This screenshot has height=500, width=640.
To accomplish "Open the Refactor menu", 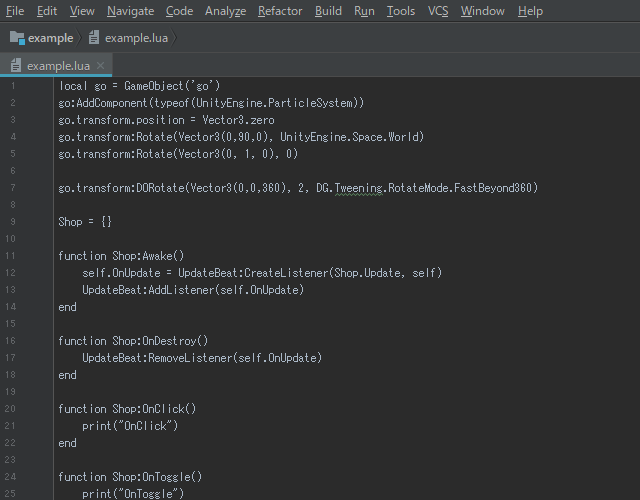I will point(280,11).
